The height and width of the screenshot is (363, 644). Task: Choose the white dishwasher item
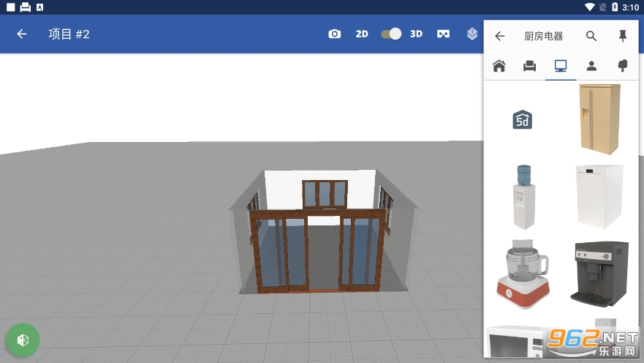[599, 197]
